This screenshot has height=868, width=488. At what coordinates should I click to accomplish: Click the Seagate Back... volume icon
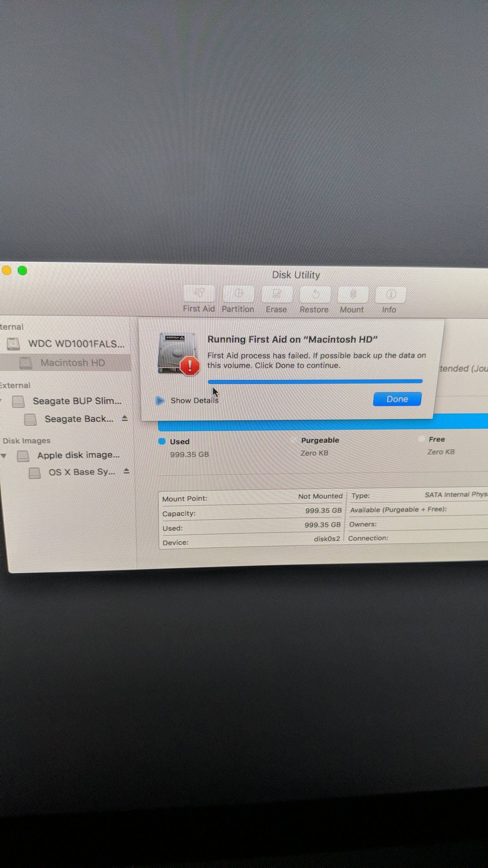(x=31, y=419)
